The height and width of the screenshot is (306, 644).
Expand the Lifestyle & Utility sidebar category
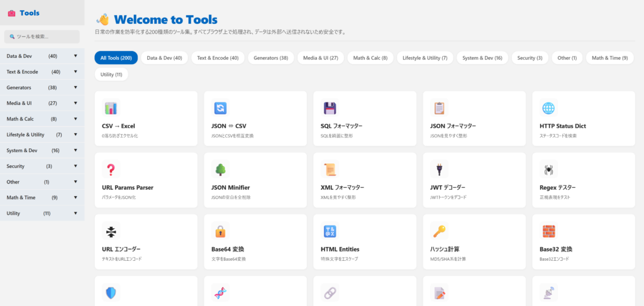click(42, 134)
